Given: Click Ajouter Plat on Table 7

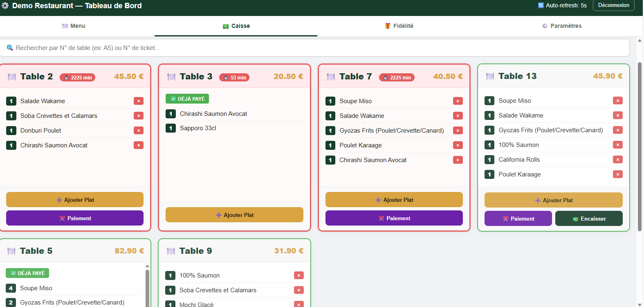Looking at the screenshot, I should (394, 200).
